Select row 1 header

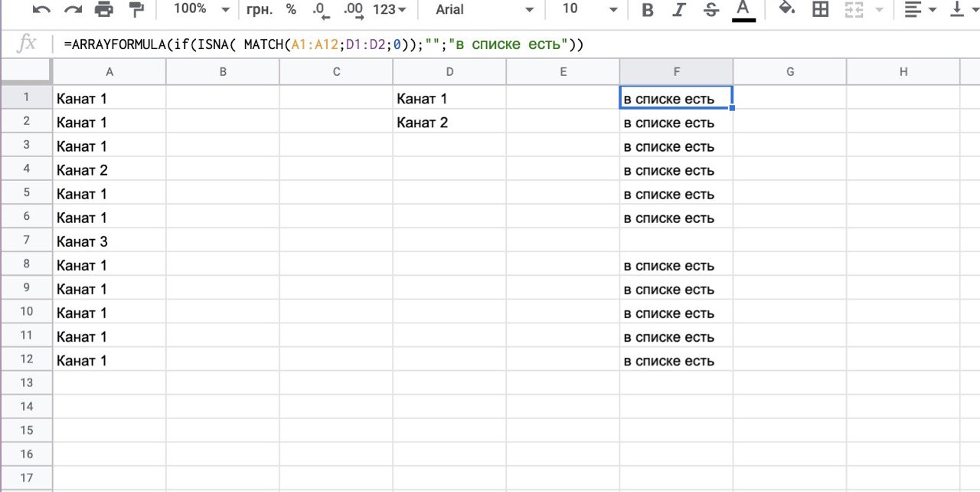pos(26,97)
